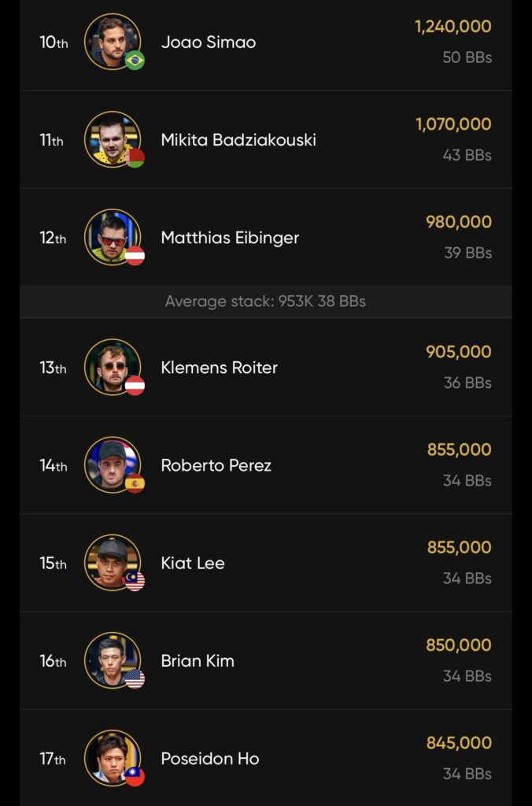Click the Poseidon Ho name text
Image resolution: width=532 pixels, height=806 pixels.
tap(210, 759)
